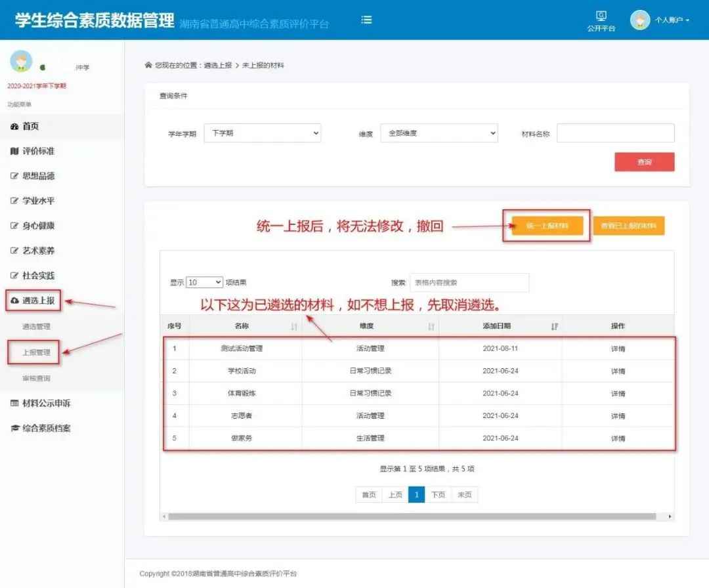709x588 pixels.
Task: Click the red 查询 button
Action: [644, 162]
